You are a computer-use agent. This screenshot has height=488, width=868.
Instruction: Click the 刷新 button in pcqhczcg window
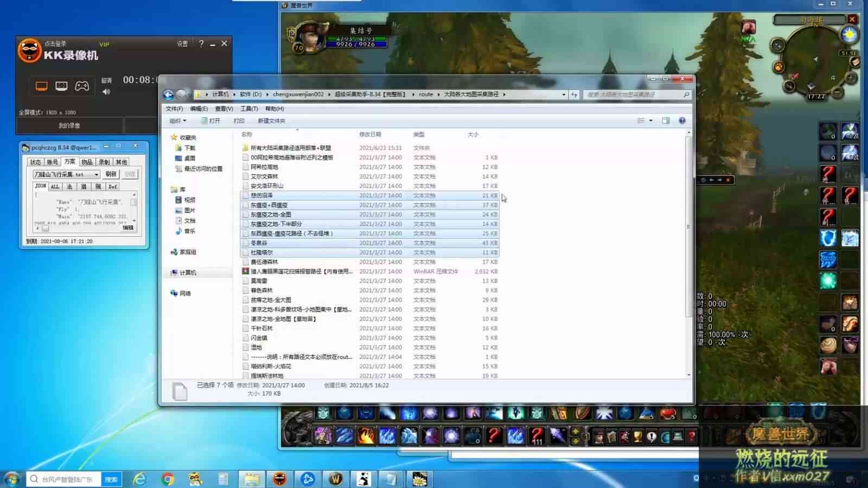[x=111, y=174]
